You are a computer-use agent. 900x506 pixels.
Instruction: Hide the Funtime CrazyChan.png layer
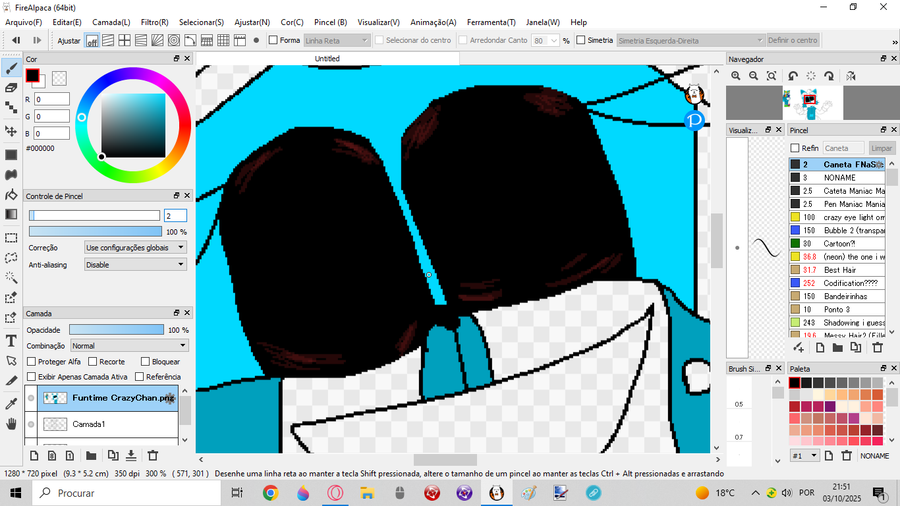[x=31, y=398]
